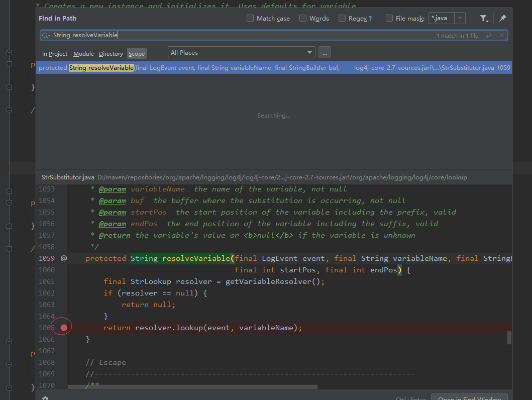The width and height of the screenshot is (532, 400).
Task: Toggle the breakpoint on line 1065
Action: (x=64, y=328)
